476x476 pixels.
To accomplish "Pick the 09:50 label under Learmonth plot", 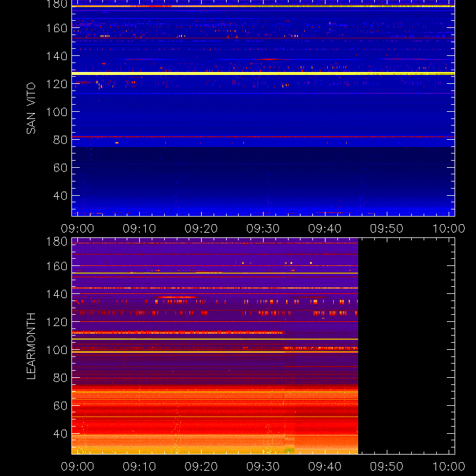I will click(x=387, y=466).
